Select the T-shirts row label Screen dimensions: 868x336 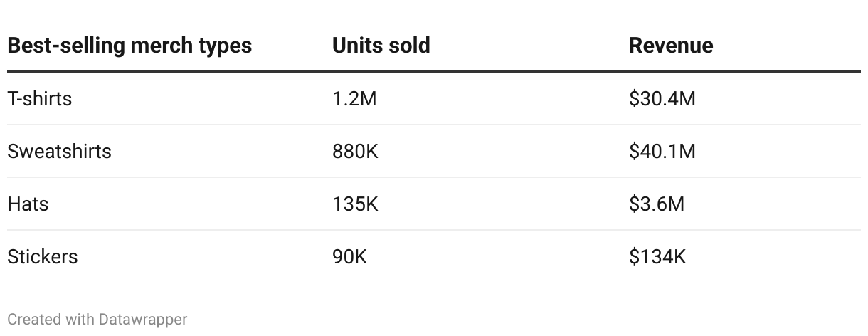coord(40,98)
